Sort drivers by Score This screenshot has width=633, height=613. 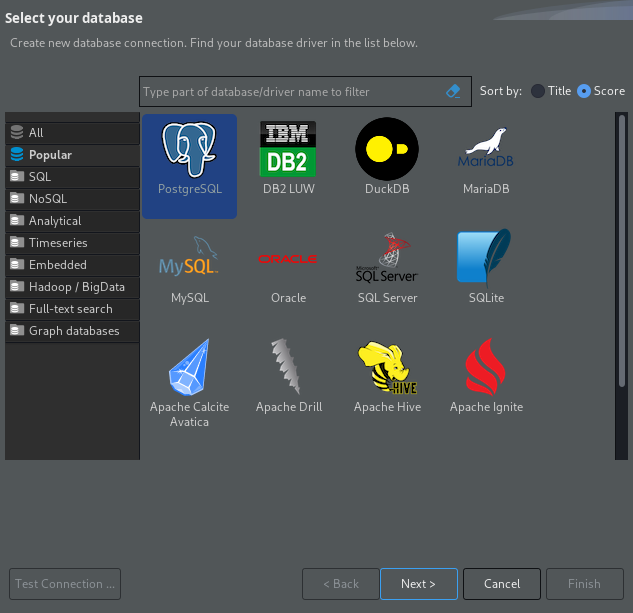(x=601, y=91)
